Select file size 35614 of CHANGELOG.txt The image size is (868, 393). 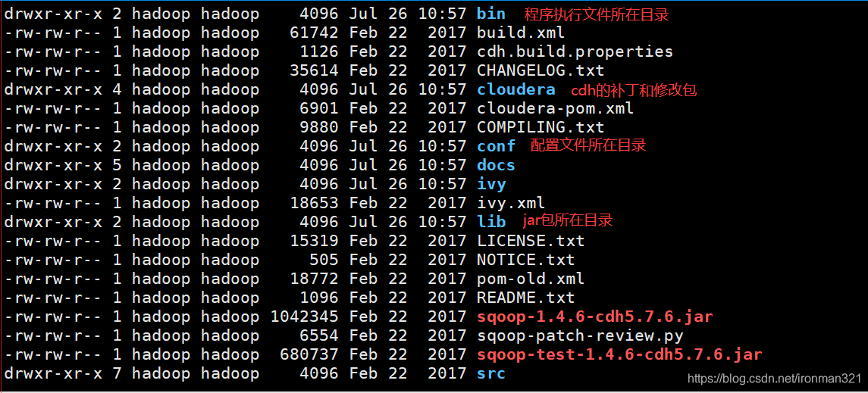(314, 70)
